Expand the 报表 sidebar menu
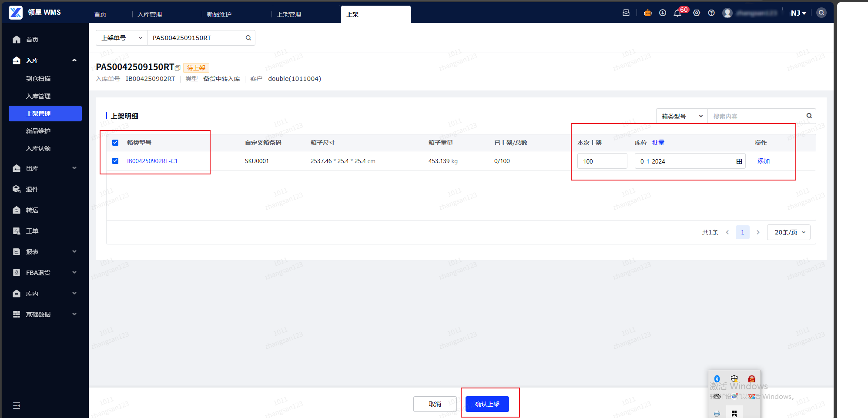This screenshot has width=868, height=418. click(x=74, y=252)
